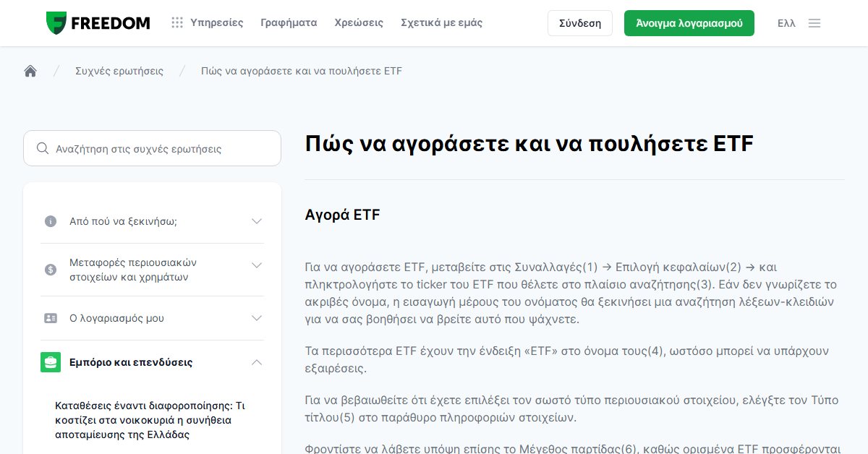Open the Σχετικά με εμάς menu item
The image size is (868, 454).
pyautogui.click(x=441, y=23)
